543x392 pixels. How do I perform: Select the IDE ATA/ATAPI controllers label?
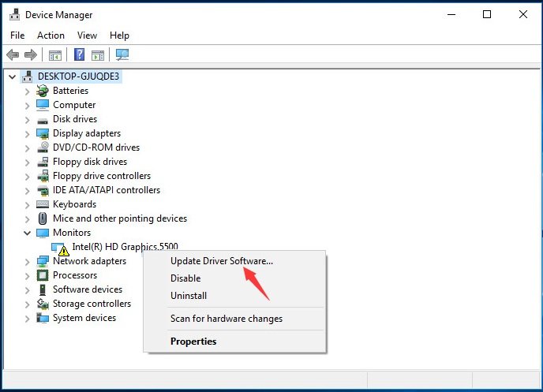tap(107, 190)
